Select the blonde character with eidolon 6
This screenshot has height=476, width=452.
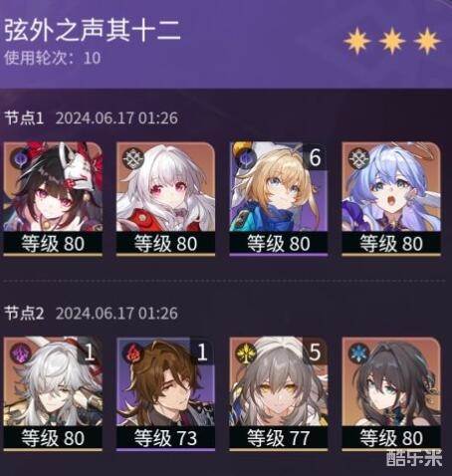[279, 187]
